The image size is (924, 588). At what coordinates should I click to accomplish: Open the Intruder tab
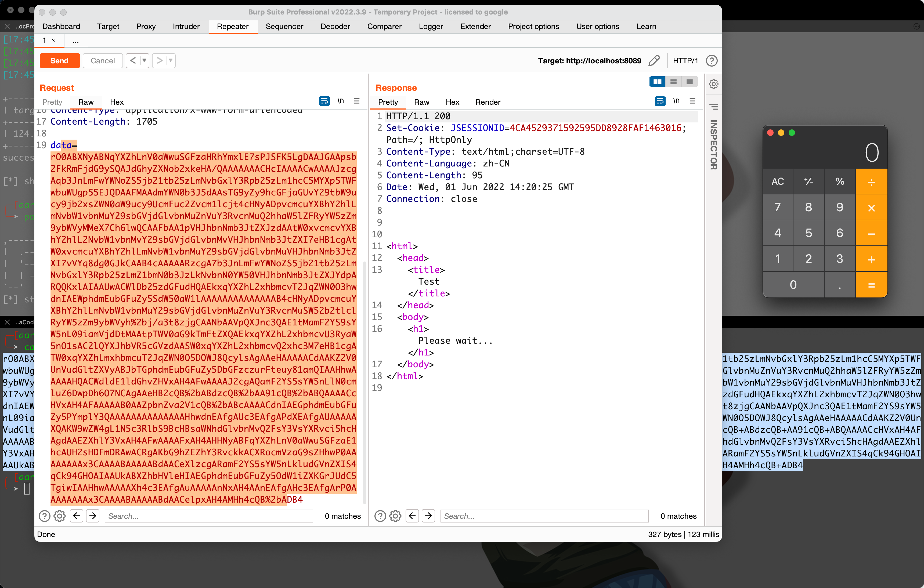point(186,27)
